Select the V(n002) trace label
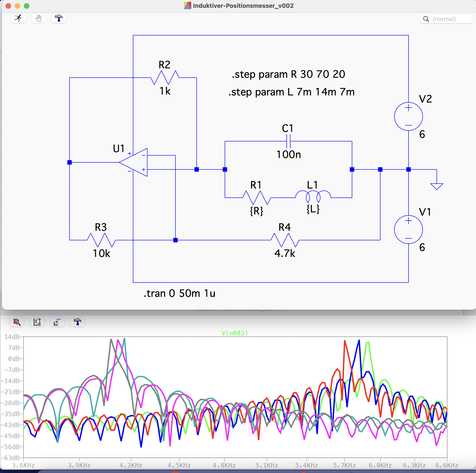The width and height of the screenshot is (476, 473). [x=235, y=333]
